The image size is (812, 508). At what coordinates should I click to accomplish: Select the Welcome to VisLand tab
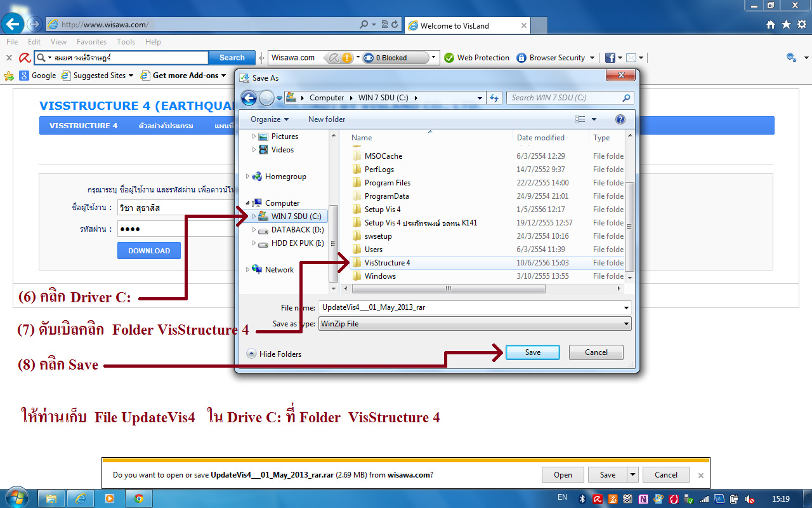[466, 25]
